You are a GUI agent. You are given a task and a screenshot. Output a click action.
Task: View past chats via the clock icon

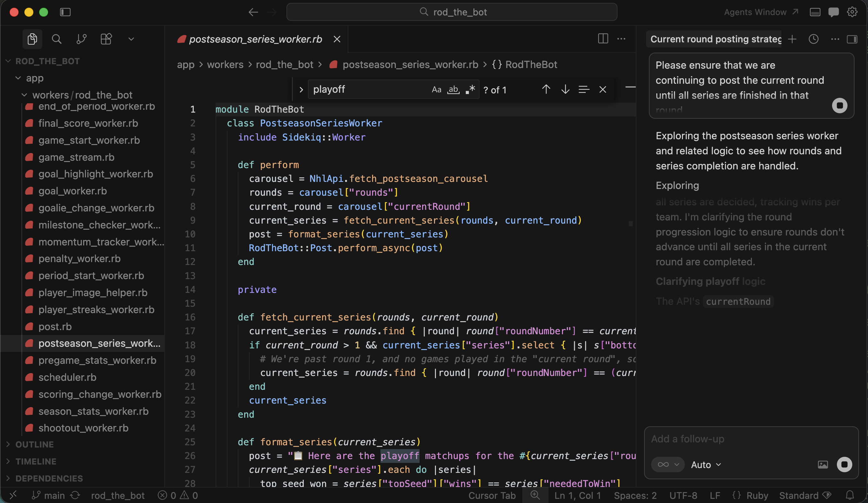click(x=813, y=39)
